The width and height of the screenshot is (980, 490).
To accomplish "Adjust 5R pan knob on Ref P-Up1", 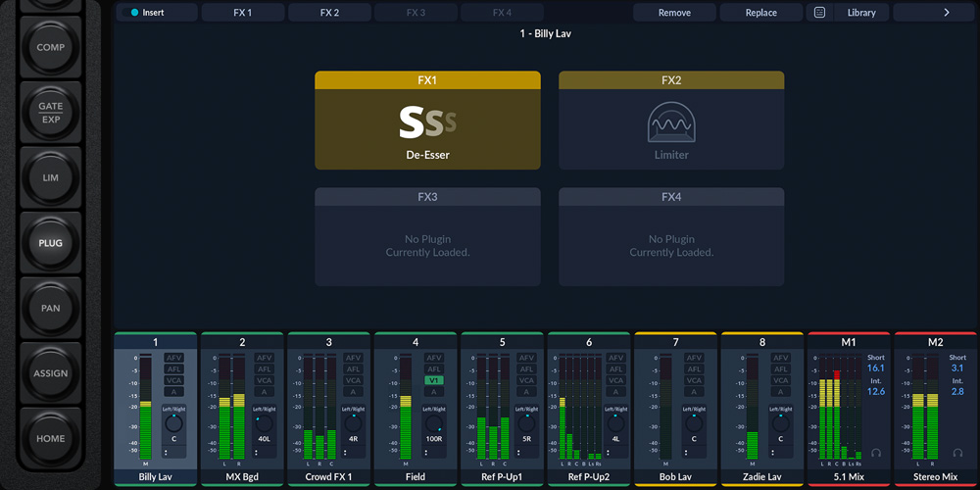I will pos(527,423).
